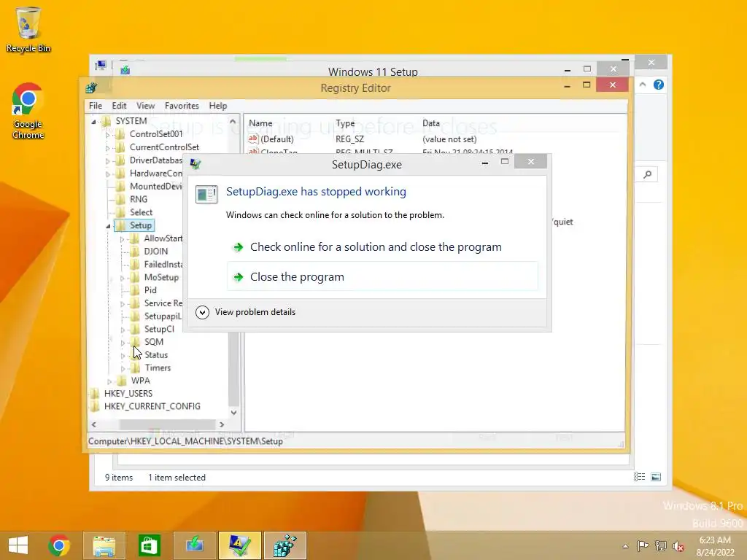The height and width of the screenshot is (560, 747).
Task: Click the Windows 11 Setup title icon
Action: coord(125,71)
